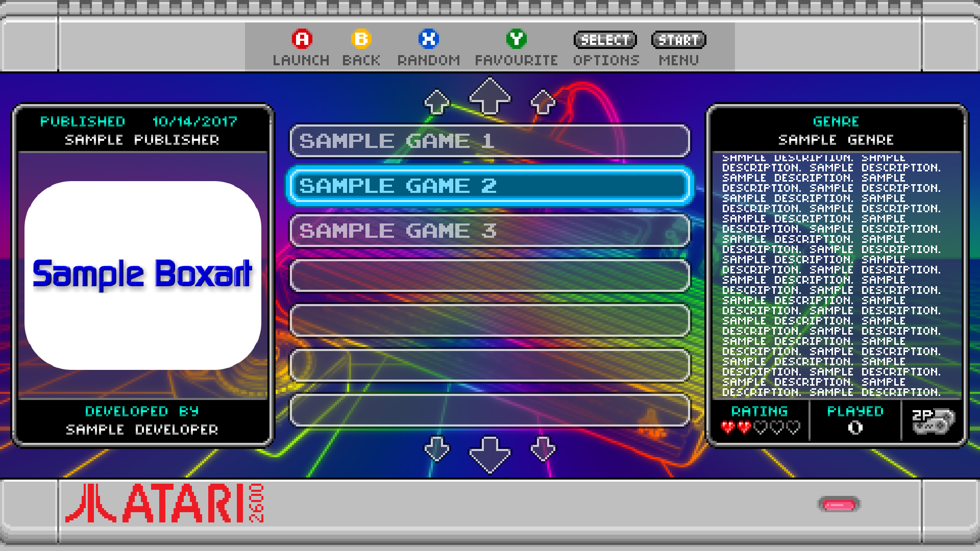Click the hearts rating indicator
This screenshot has height=551, width=980.
coord(759,427)
